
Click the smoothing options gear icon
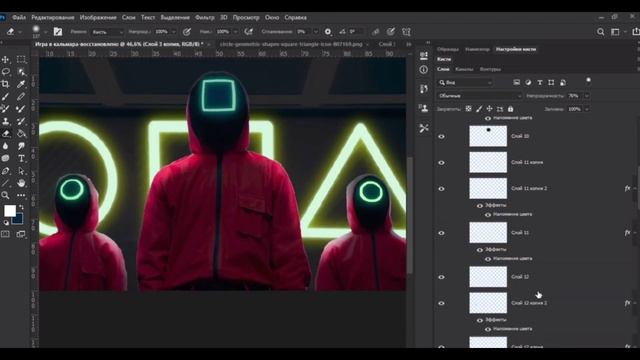point(328,31)
